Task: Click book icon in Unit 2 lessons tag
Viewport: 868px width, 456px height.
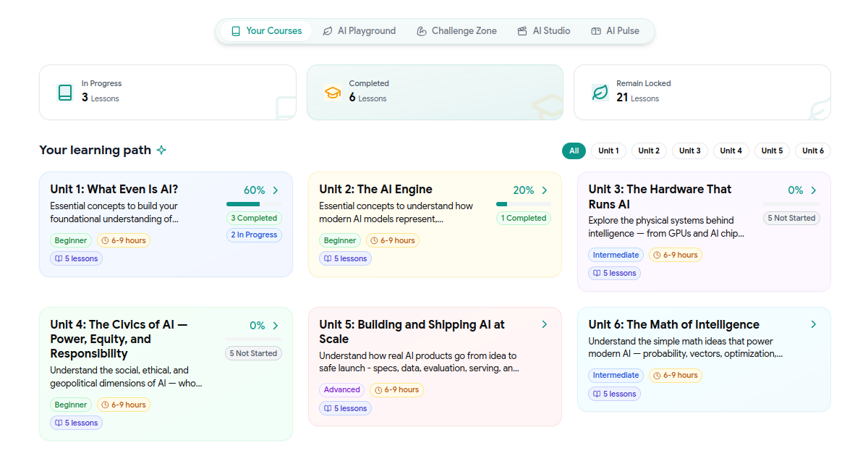Action: [328, 258]
